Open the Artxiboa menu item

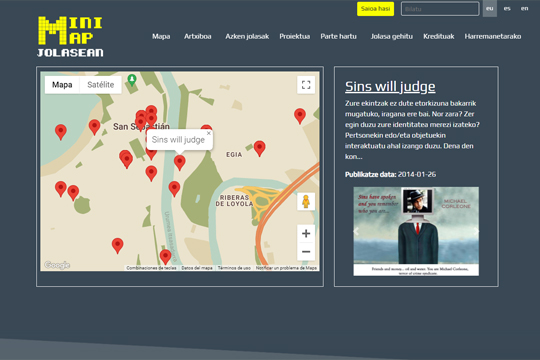[x=198, y=36]
